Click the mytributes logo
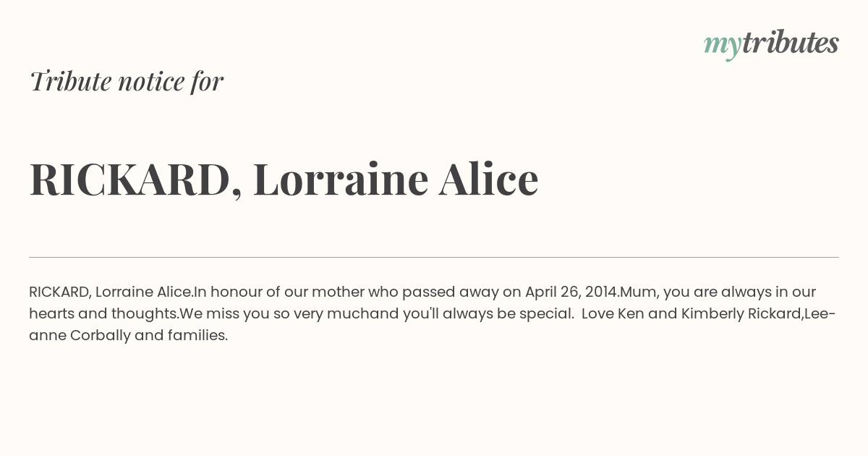This screenshot has width=868, height=456. click(x=771, y=44)
